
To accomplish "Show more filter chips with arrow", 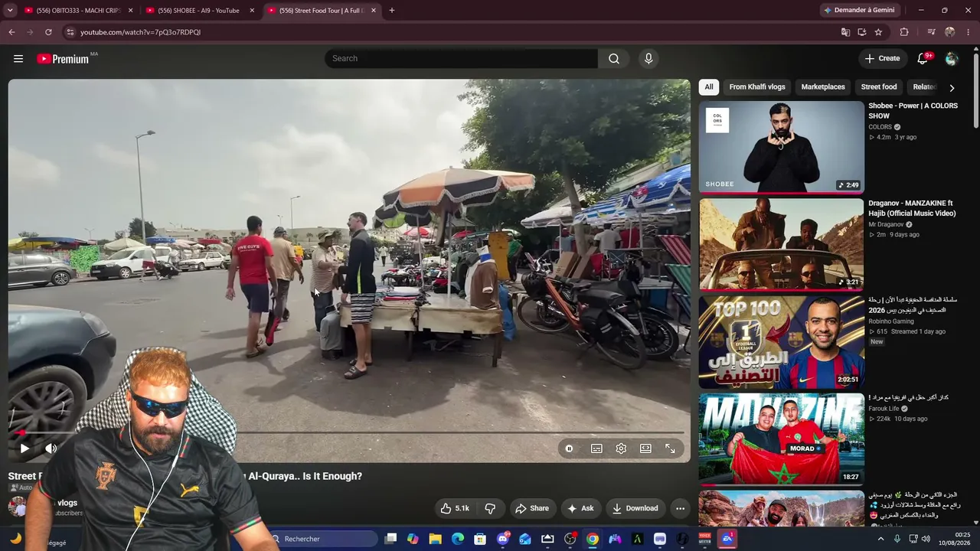I will 952,88.
